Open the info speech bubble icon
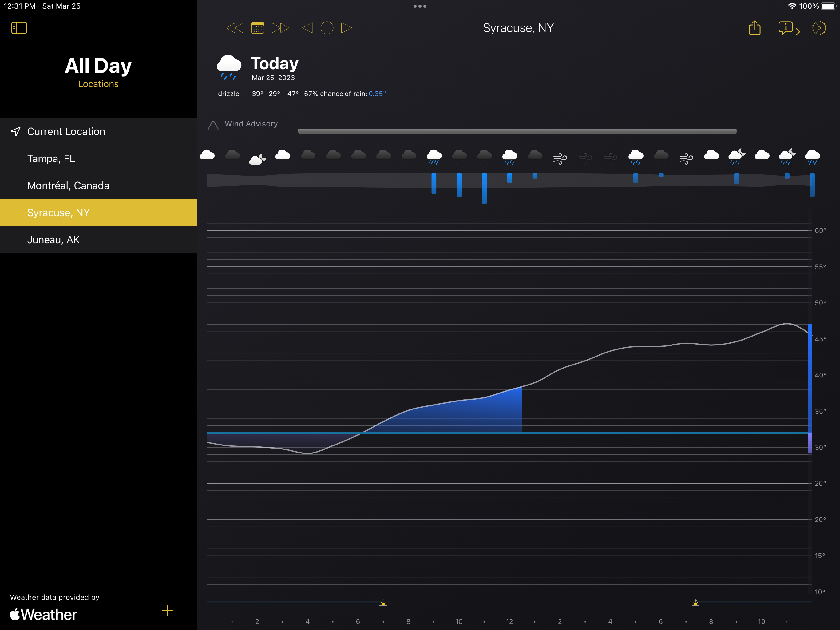Image resolution: width=840 pixels, height=630 pixels. click(x=785, y=28)
